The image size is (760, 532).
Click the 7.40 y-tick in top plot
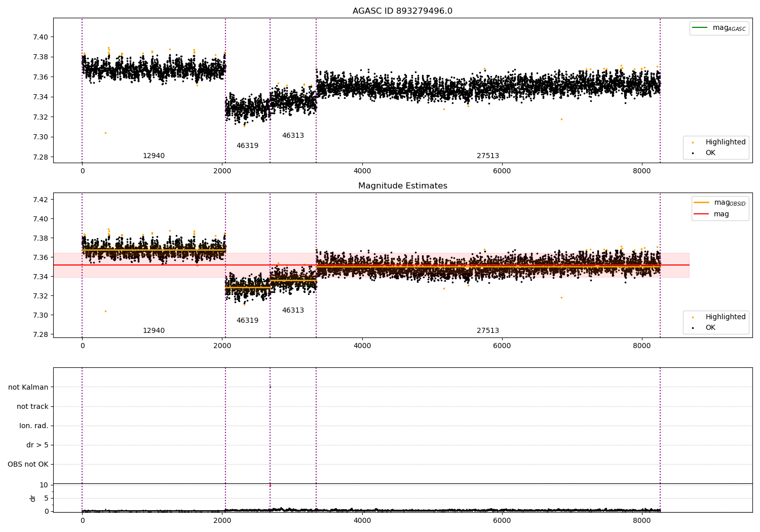[x=41, y=37]
